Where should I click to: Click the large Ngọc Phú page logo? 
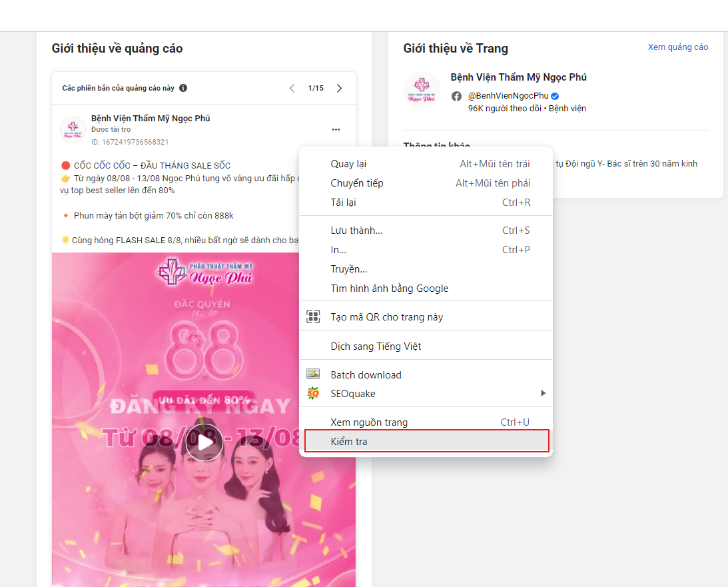tap(422, 90)
